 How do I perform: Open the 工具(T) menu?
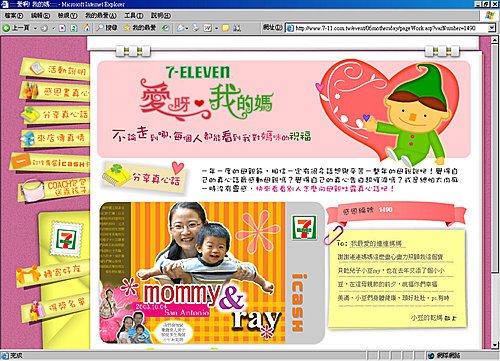coord(134,16)
